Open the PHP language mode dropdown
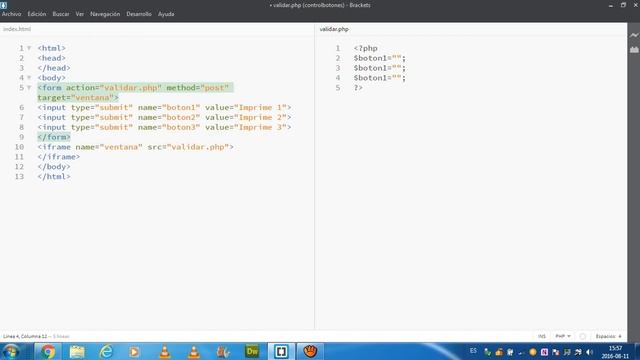Viewport: 640px width, 360px height. (x=563, y=336)
